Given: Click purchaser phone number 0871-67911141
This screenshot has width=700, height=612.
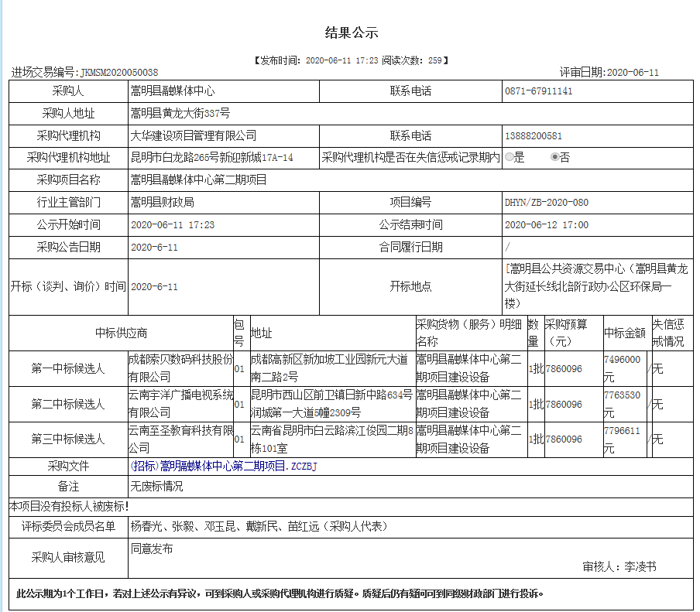Looking at the screenshot, I should point(538,91).
